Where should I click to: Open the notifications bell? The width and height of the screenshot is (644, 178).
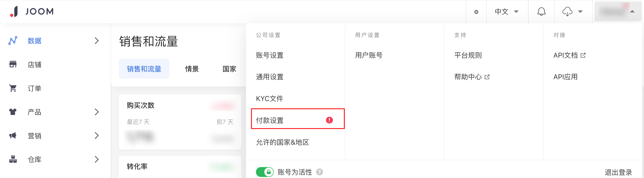point(541,11)
